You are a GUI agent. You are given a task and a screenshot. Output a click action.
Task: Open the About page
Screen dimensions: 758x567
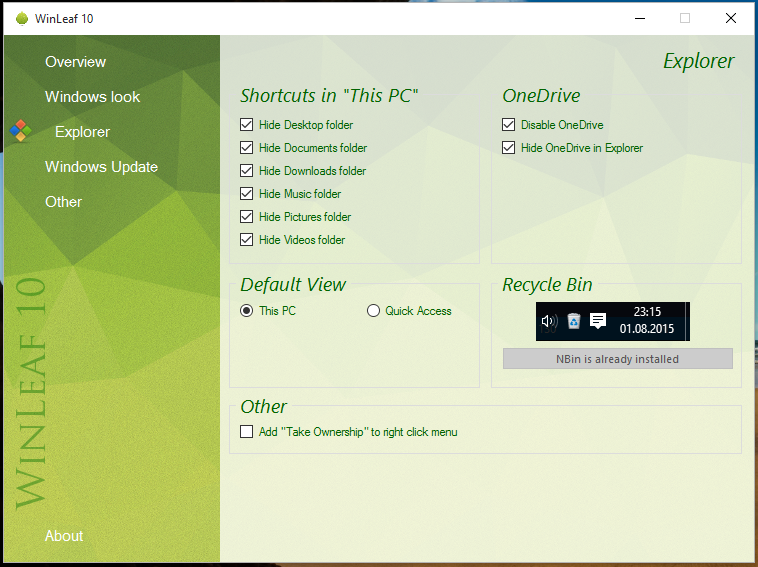tap(64, 536)
